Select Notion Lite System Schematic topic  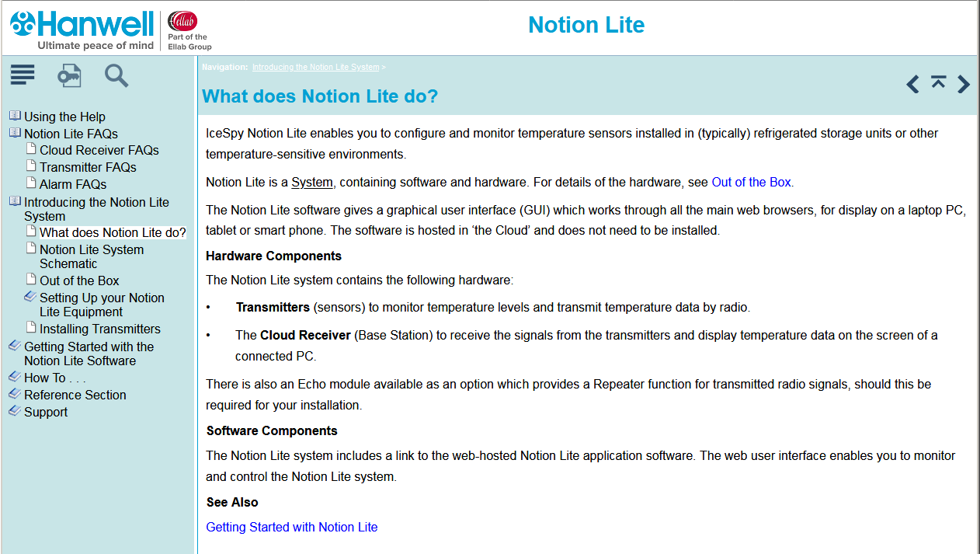click(91, 256)
